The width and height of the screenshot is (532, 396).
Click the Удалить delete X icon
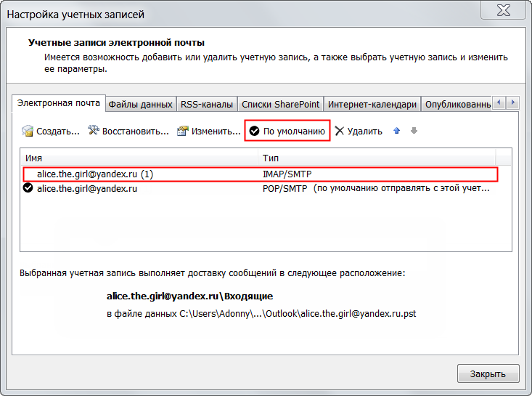pyautogui.click(x=339, y=132)
